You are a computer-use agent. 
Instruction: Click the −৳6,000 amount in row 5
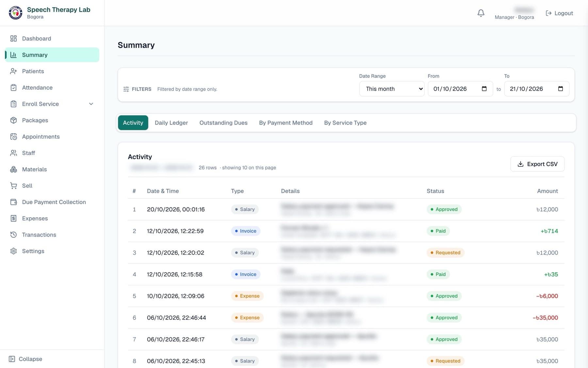547,296
